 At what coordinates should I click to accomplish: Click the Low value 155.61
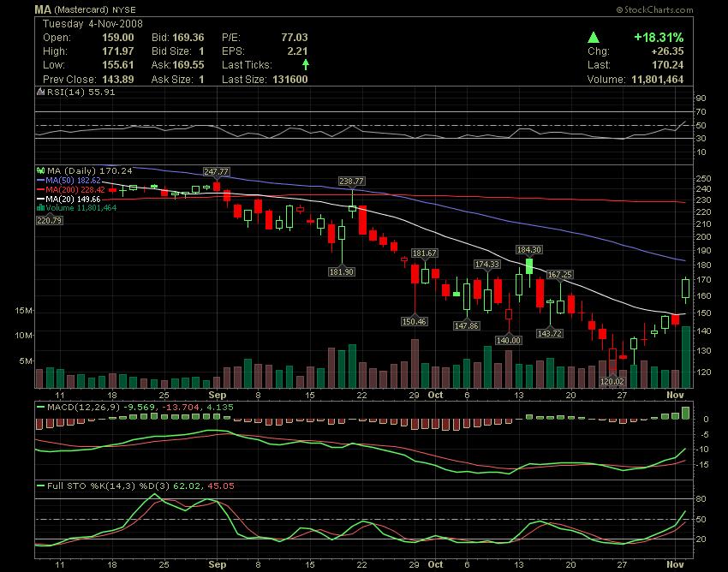tap(118, 65)
